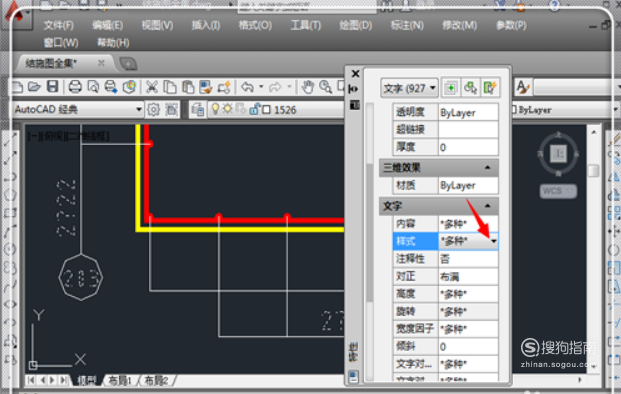Viewport: 621px width, 394px height.
Task: Click the publish icon
Action: point(111,86)
